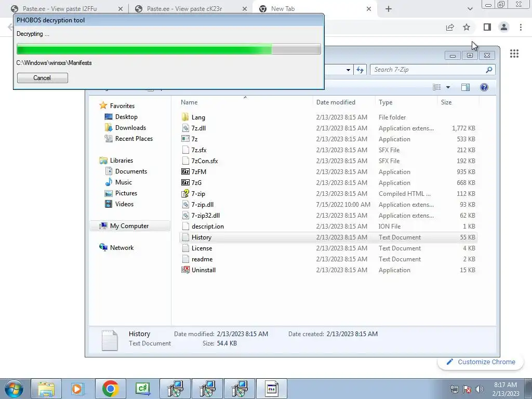Open the Pictures library

pyautogui.click(x=126, y=193)
